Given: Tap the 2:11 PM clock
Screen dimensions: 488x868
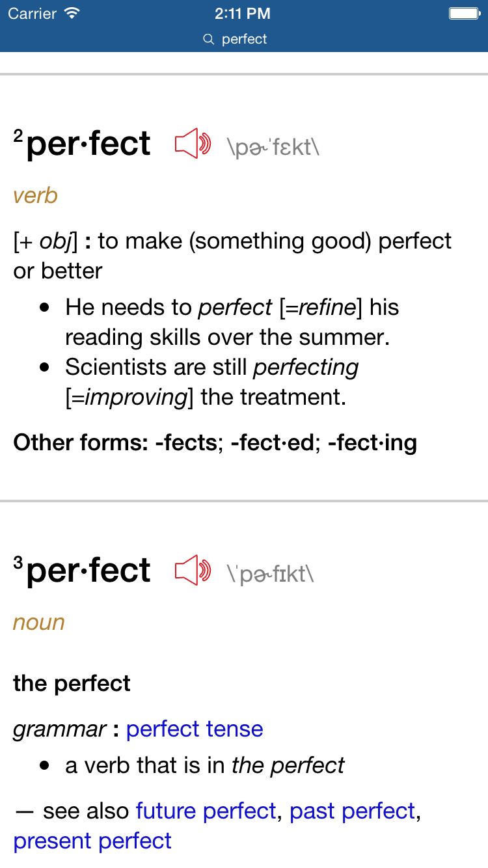Looking at the screenshot, I should point(243,13).
